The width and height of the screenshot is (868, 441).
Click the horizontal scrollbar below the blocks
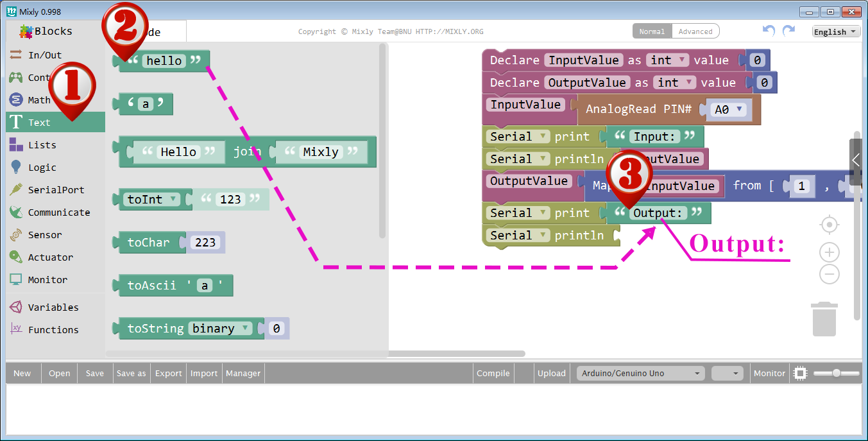click(x=316, y=354)
